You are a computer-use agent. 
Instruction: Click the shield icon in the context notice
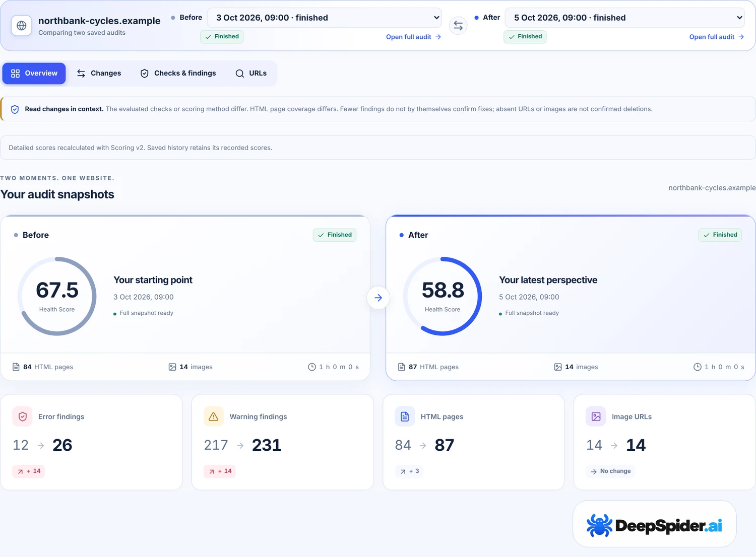tap(15, 109)
